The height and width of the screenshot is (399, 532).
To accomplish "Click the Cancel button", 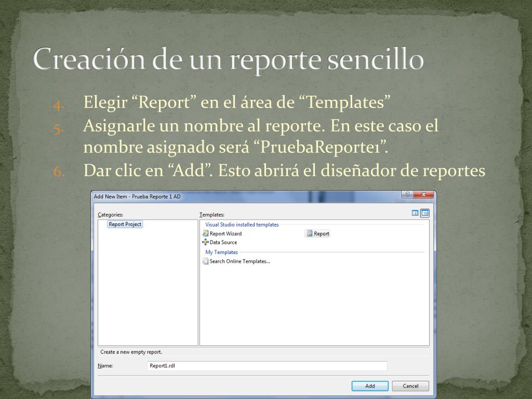I will tap(410, 386).
